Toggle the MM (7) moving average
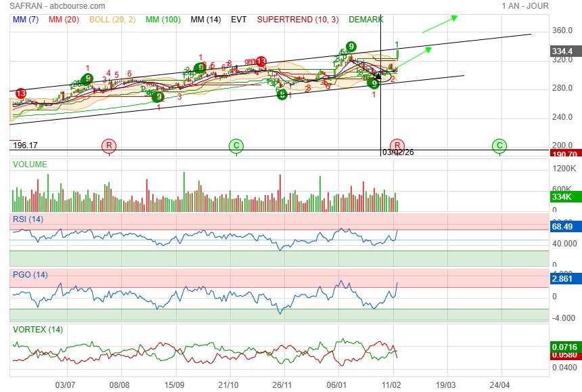 coord(26,20)
